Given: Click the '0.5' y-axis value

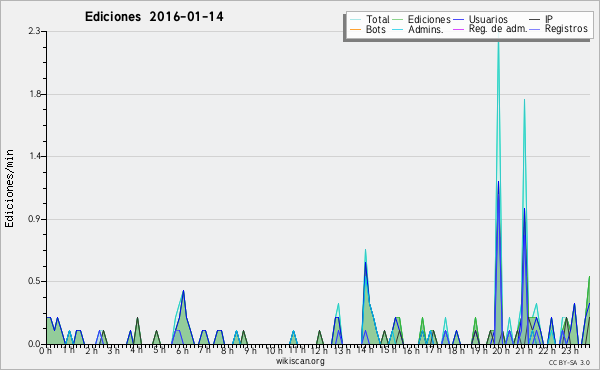Looking at the screenshot, I should coord(35,281).
